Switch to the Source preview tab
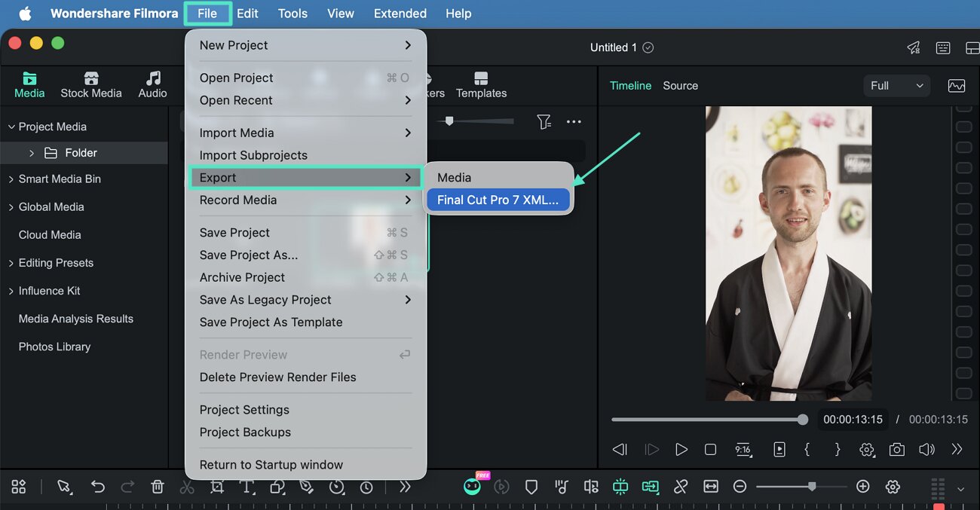980x510 pixels. [x=680, y=86]
